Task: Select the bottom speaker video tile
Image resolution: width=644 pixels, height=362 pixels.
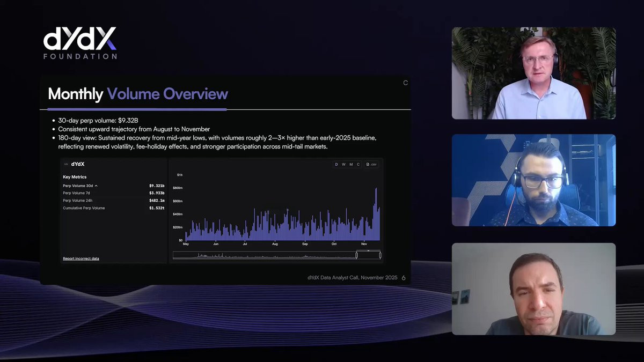Action: click(533, 289)
